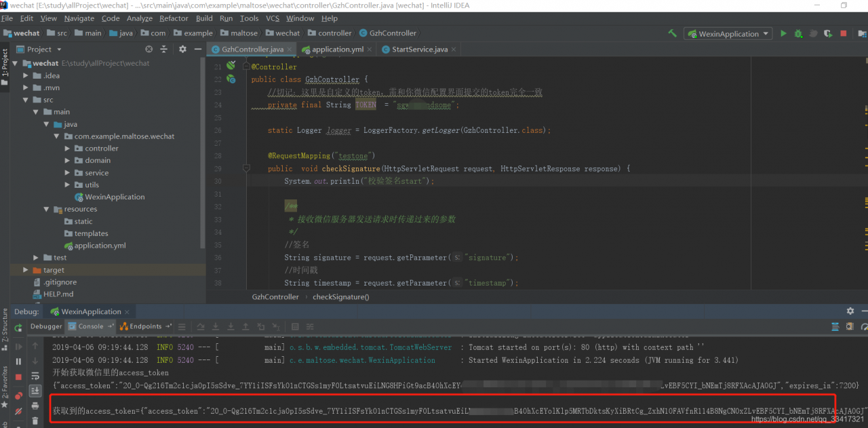Viewport: 868px width, 428px height.
Task: Collapse the resources folder
Action: 47,210
